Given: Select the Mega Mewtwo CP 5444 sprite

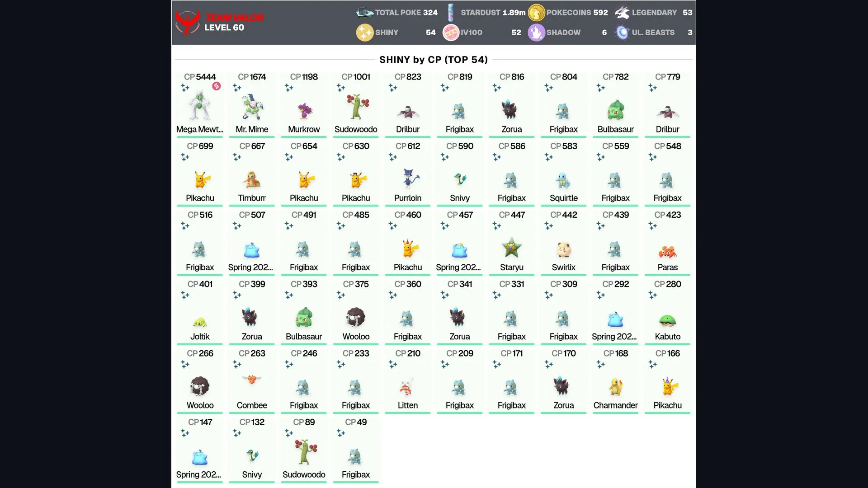Looking at the screenshot, I should 199,104.
